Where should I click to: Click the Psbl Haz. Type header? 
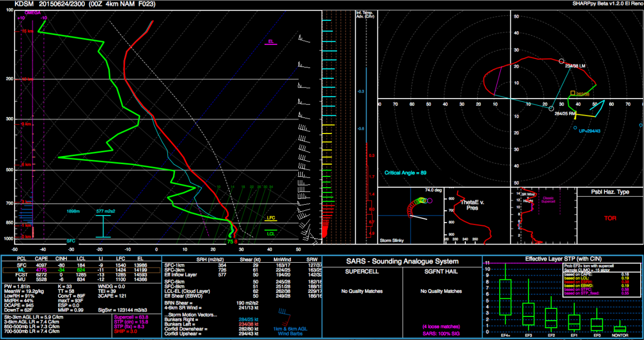pyautogui.click(x=610, y=192)
